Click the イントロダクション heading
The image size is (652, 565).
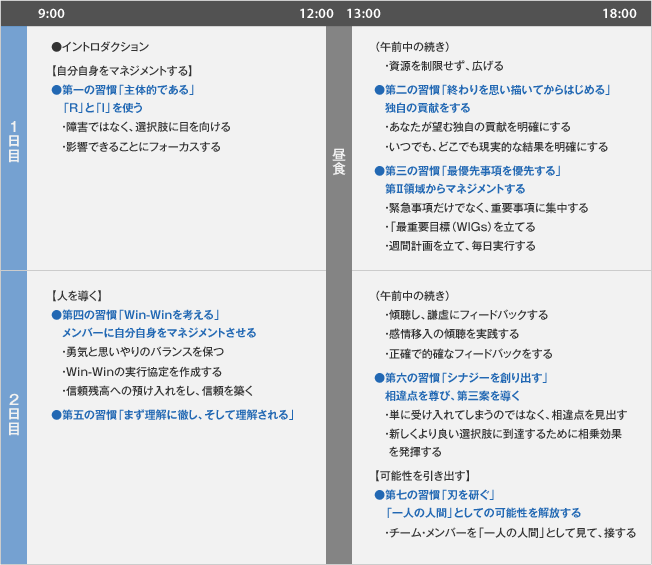pyautogui.click(x=100, y=47)
